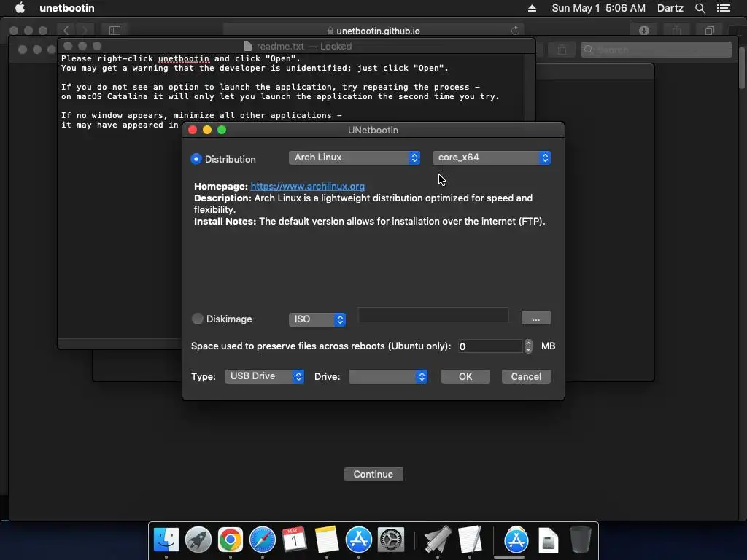The width and height of the screenshot is (747, 560).
Task: Click OK in UNetbootin dialog
Action: point(465,377)
